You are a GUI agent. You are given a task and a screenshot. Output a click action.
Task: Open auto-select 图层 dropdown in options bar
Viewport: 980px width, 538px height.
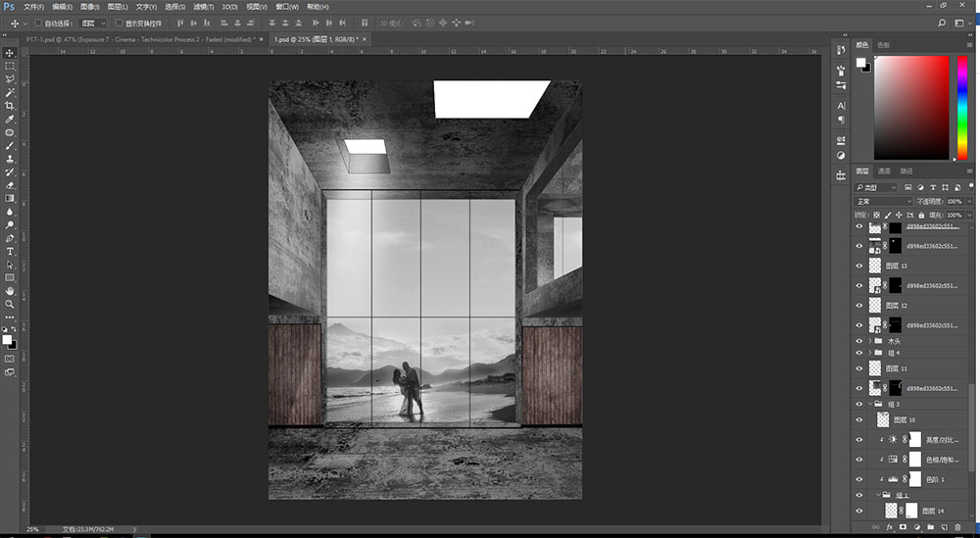pyautogui.click(x=94, y=24)
